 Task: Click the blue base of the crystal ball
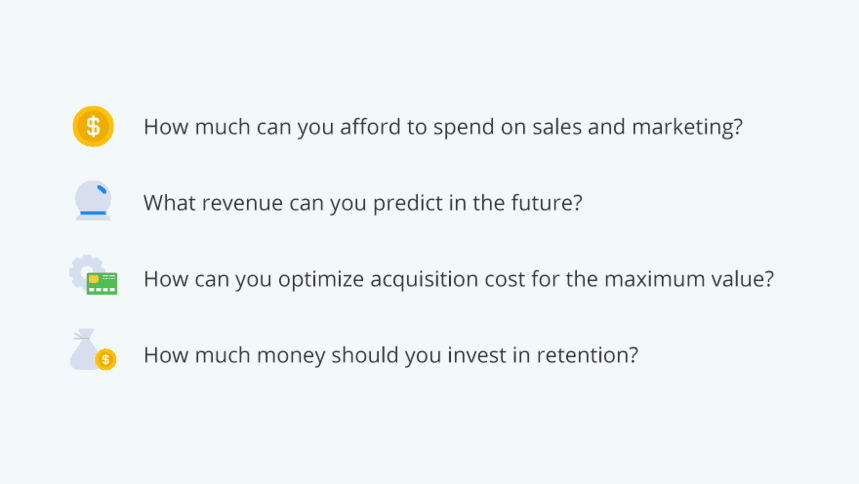pyautogui.click(x=93, y=213)
